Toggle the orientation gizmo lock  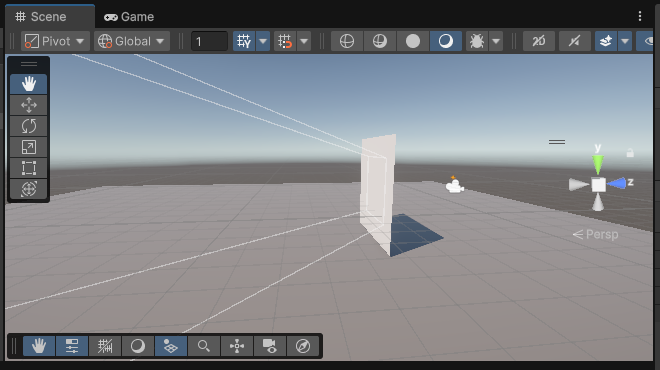click(630, 152)
